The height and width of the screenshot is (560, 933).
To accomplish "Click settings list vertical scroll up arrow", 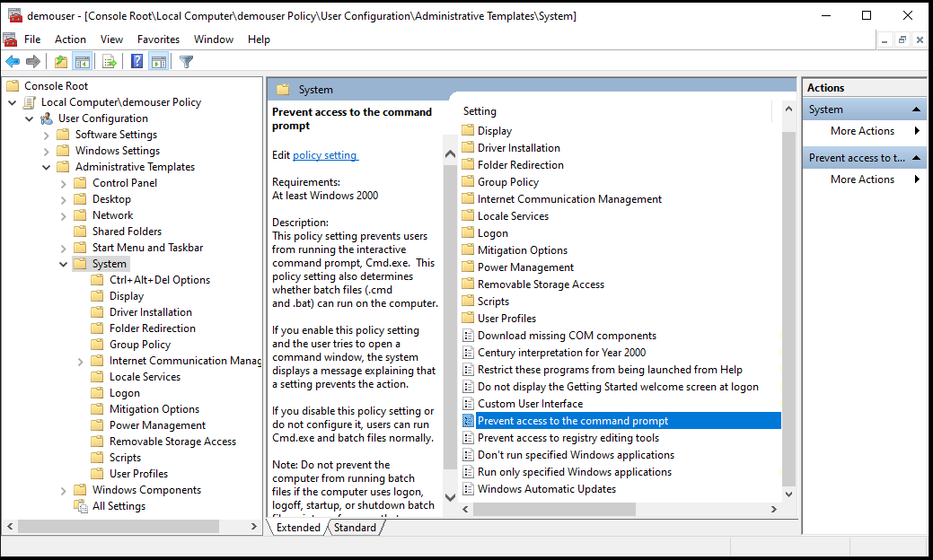I will click(x=788, y=109).
